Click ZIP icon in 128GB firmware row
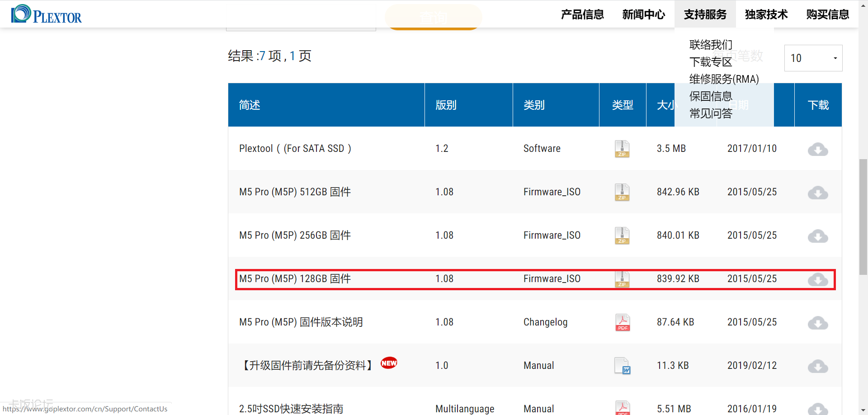868x415 pixels. point(622,279)
